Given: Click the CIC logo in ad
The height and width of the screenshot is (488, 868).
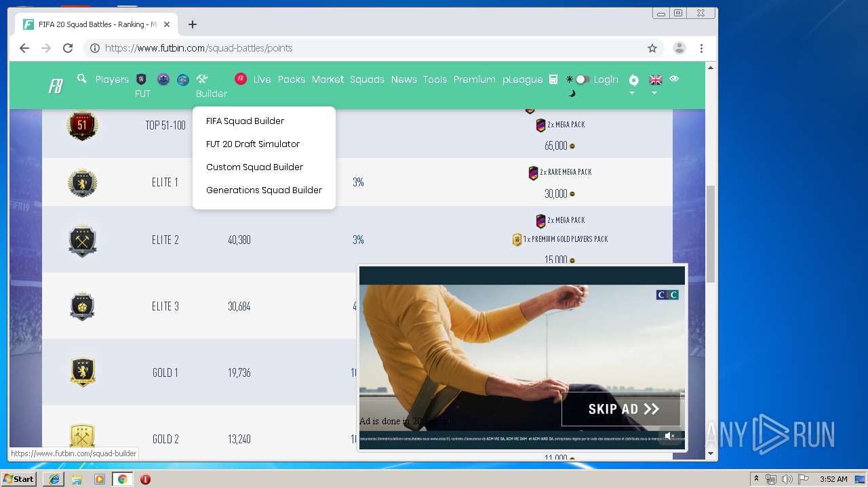Looking at the screenshot, I should (x=667, y=295).
